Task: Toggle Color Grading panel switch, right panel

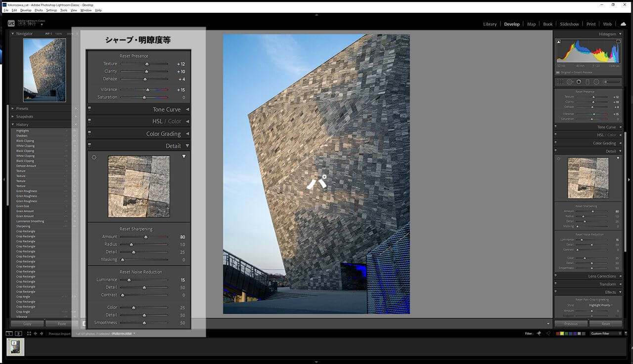Action: tap(556, 143)
